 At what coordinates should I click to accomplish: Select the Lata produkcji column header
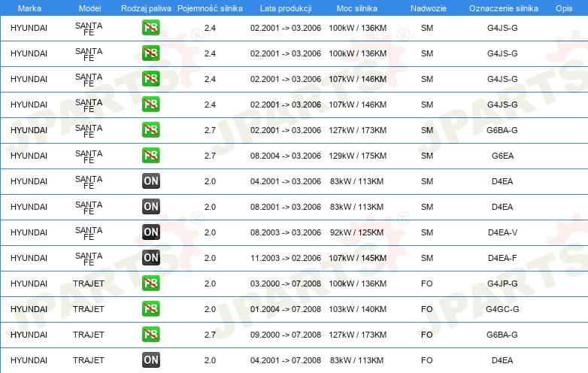(285, 8)
